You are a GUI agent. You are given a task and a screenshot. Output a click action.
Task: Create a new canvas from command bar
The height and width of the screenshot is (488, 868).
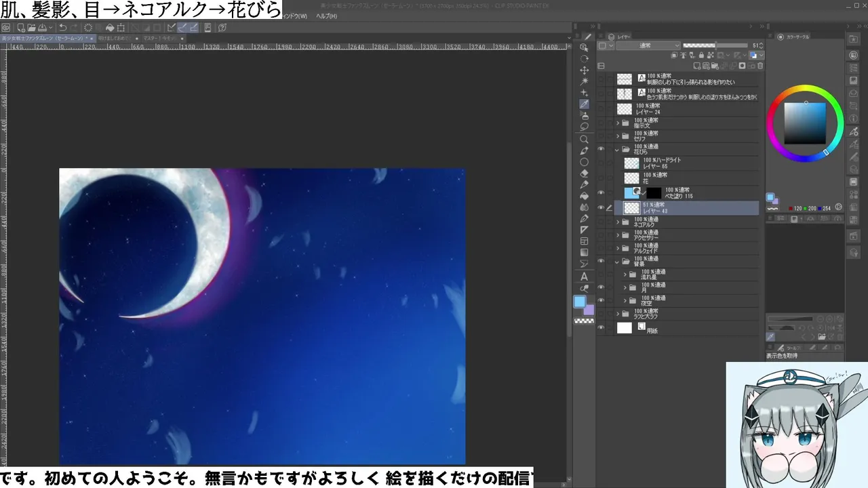pos(22,28)
